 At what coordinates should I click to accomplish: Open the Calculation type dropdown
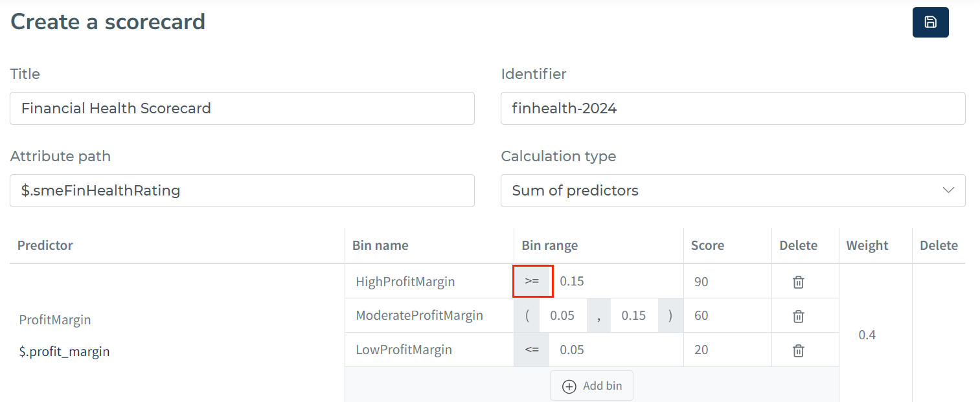coord(733,190)
